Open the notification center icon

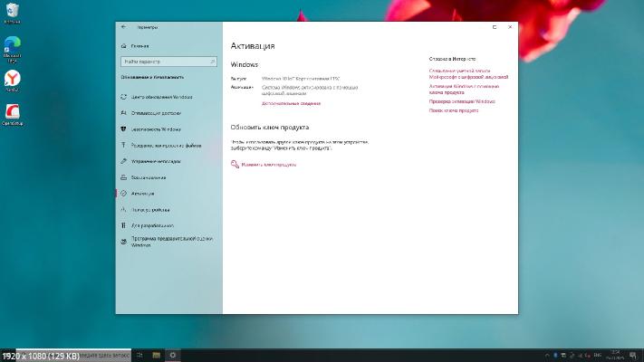633,356
